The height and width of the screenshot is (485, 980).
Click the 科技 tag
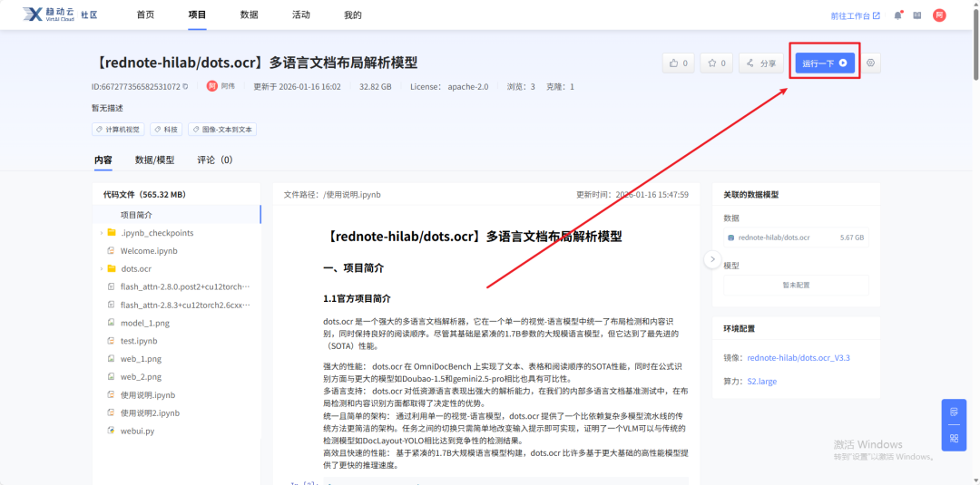coord(167,130)
